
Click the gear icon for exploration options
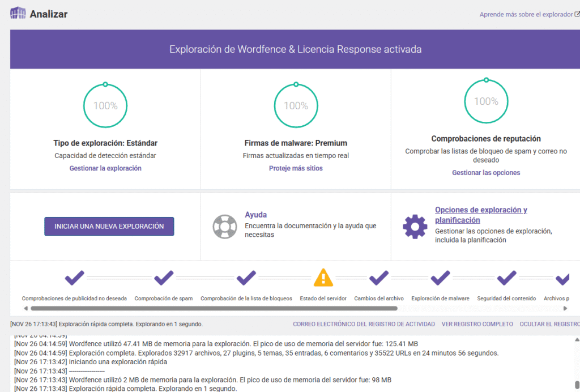[415, 226]
